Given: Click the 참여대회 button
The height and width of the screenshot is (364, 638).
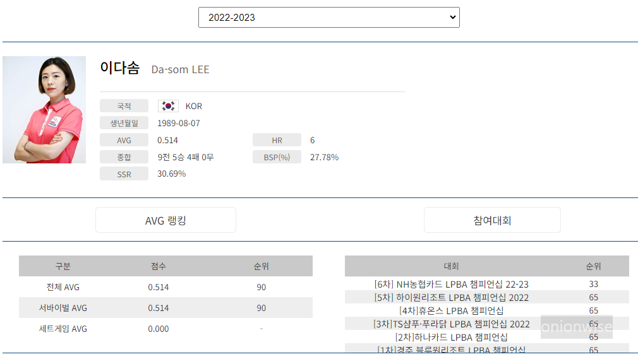Looking at the screenshot, I should tap(492, 220).
